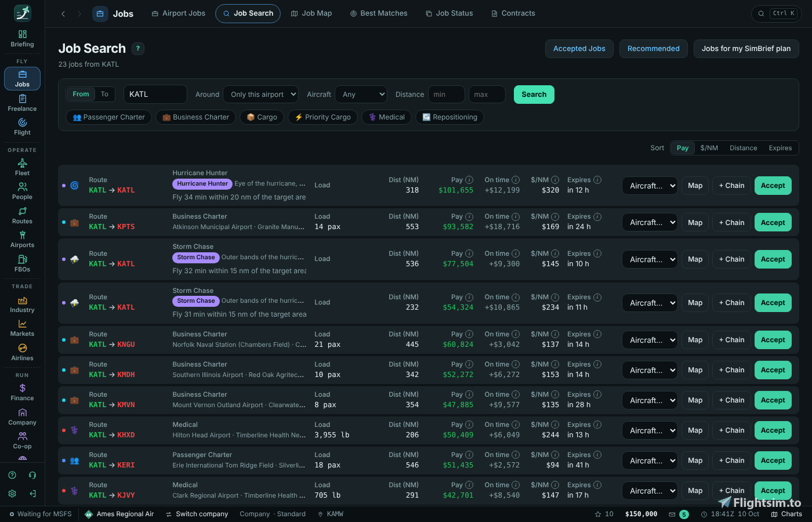Select the To direction toggle
The height and width of the screenshot is (522, 812).
[104, 94]
